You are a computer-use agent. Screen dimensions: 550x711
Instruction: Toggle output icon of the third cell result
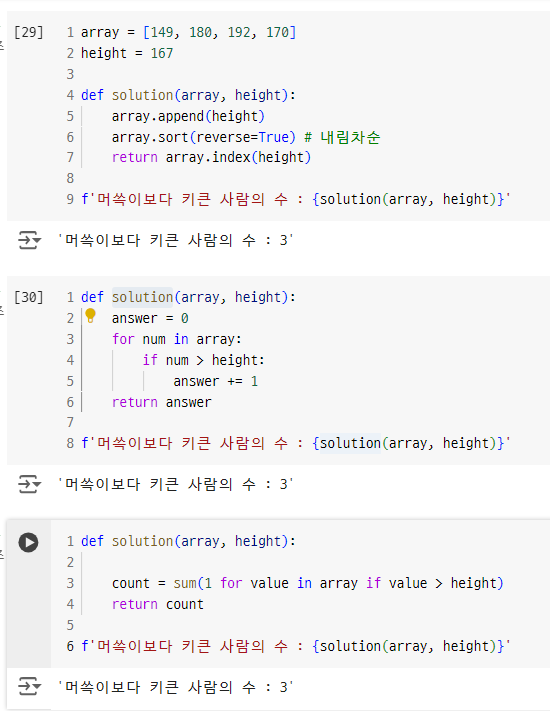(x=29, y=687)
